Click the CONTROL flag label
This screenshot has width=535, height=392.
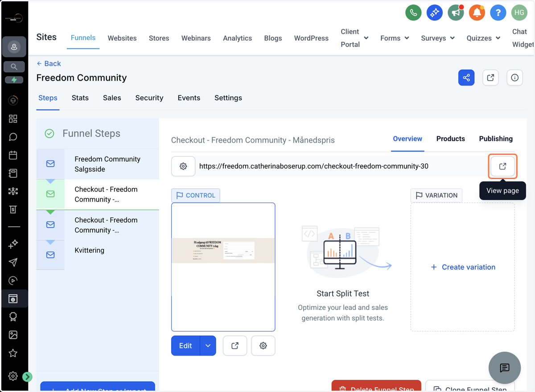tap(195, 196)
